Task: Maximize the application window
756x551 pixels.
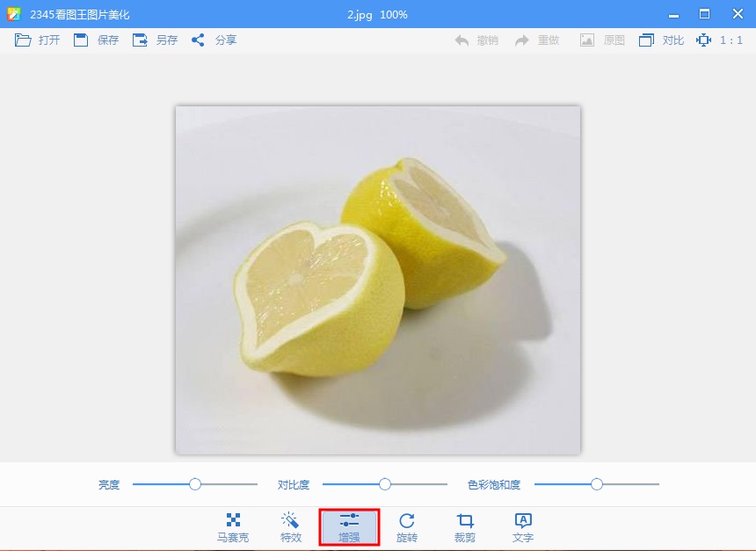Action: 704,14
